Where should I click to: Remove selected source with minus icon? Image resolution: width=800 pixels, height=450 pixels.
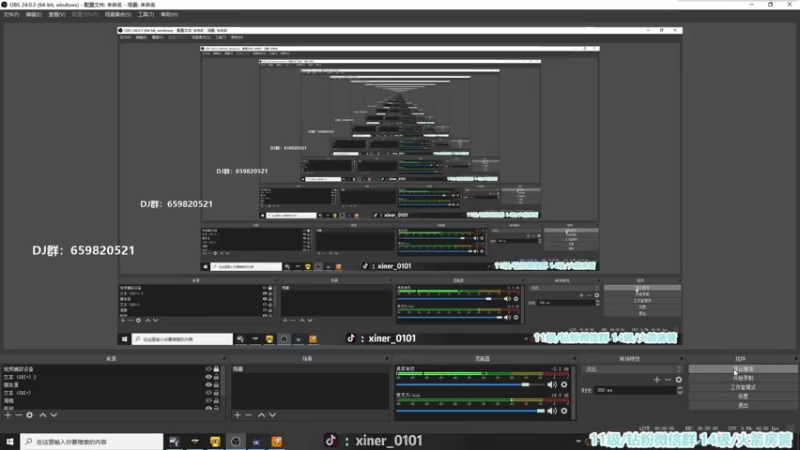click(x=18, y=415)
